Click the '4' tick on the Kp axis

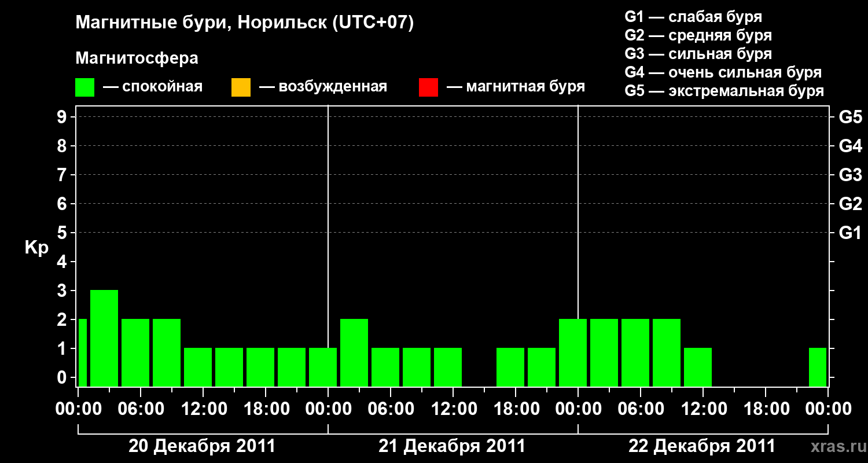coord(63,262)
